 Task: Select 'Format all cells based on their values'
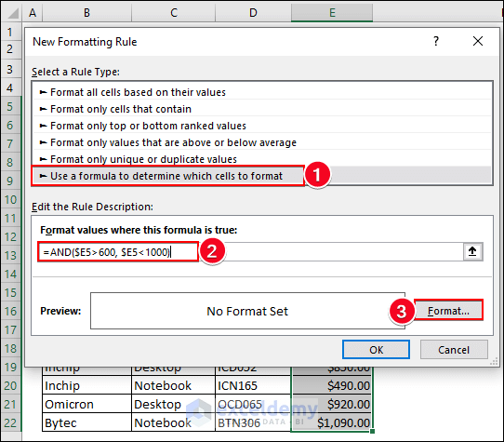tap(261, 92)
